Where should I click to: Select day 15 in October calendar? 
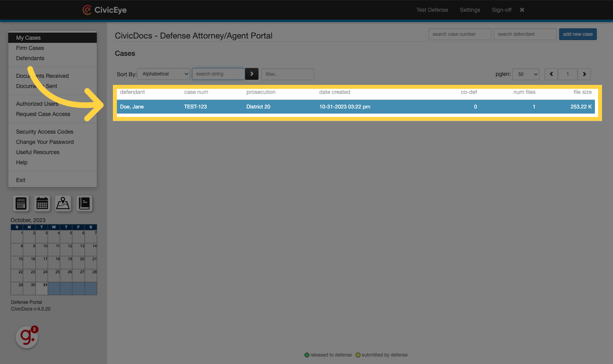point(17,262)
